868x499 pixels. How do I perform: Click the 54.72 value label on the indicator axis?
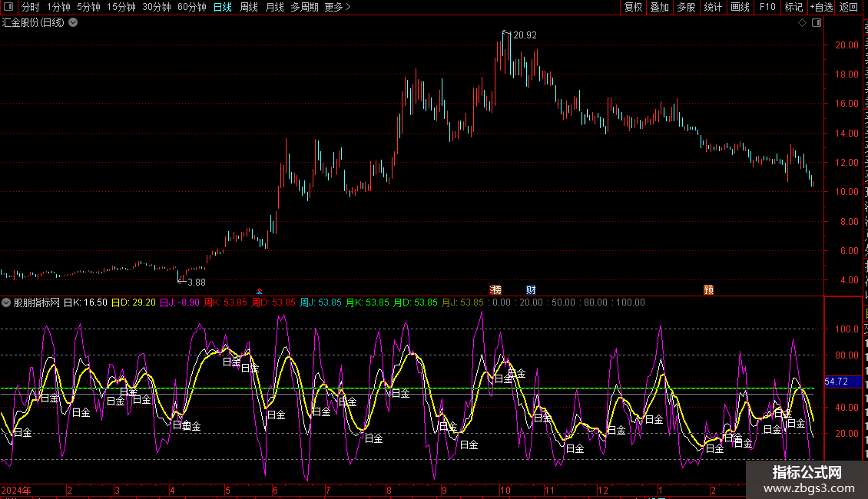tap(836, 381)
